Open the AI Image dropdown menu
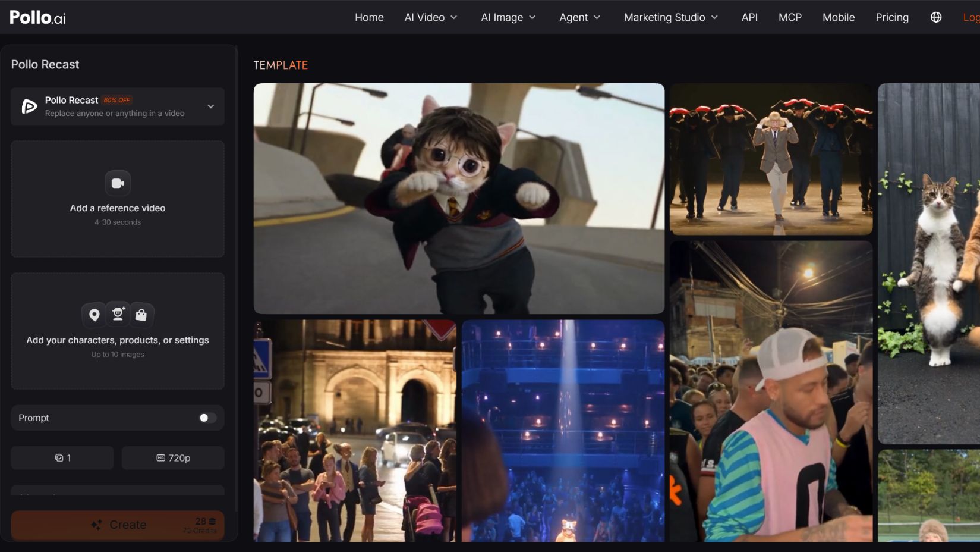Image resolution: width=980 pixels, height=552 pixels. (508, 17)
